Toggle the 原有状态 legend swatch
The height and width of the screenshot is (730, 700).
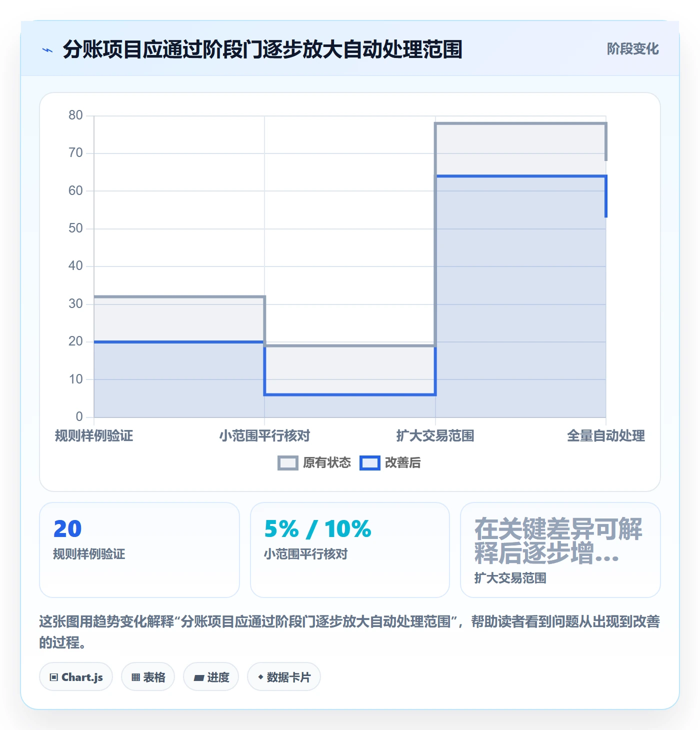(x=288, y=463)
